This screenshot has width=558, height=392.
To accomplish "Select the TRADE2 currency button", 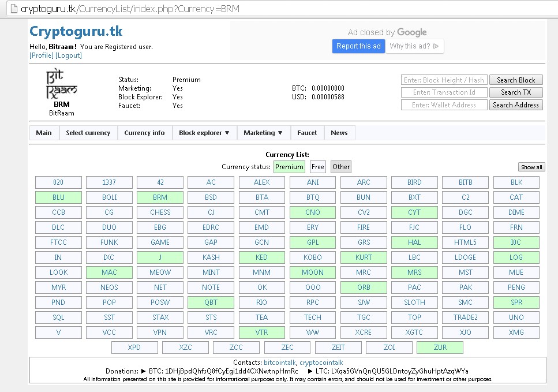I will coord(465,317).
